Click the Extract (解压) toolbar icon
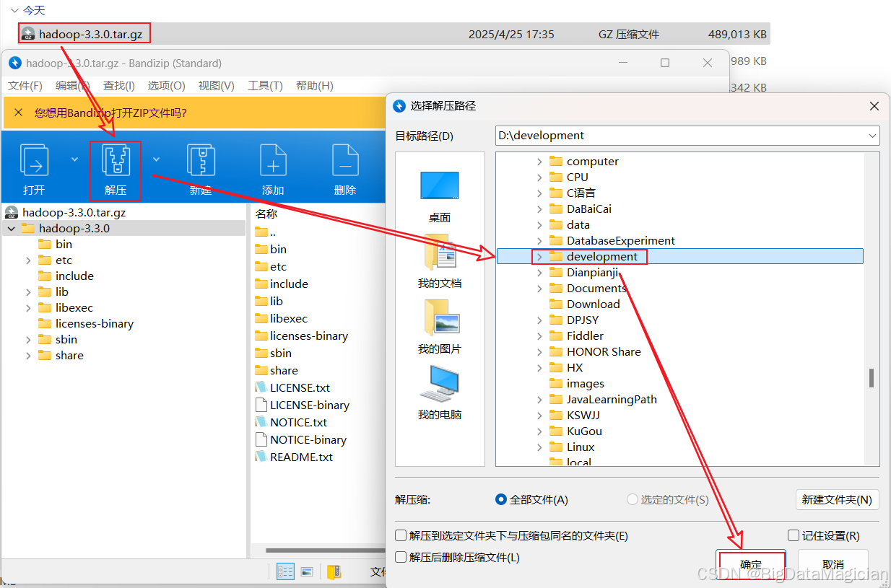Screen dimensions: 891x588 (x=115, y=162)
